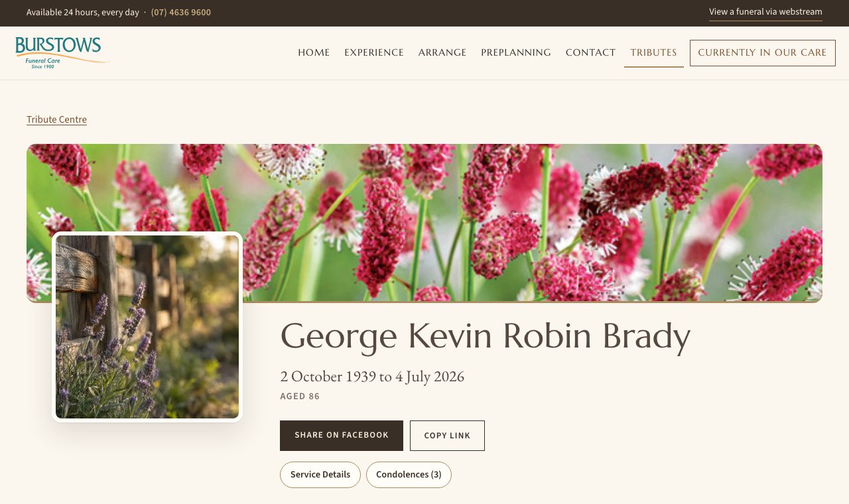Open the Contact menu item
This screenshot has width=849, height=504.
tap(591, 53)
